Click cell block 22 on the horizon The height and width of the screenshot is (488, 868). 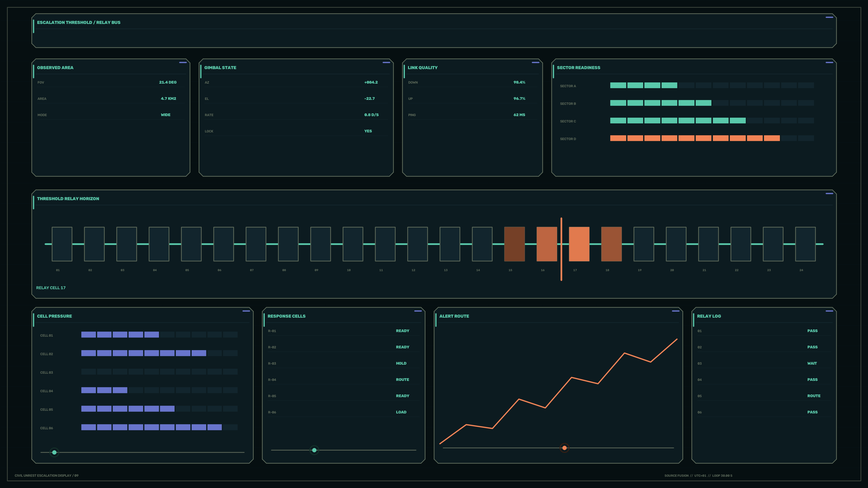click(x=741, y=244)
